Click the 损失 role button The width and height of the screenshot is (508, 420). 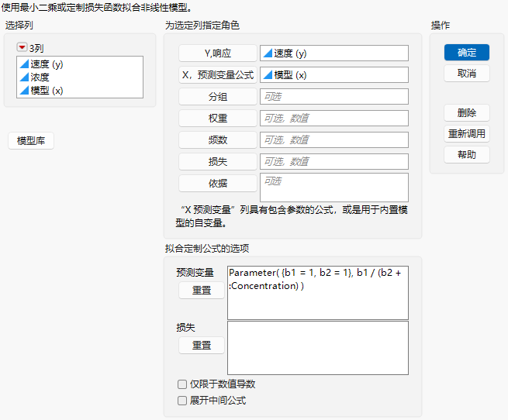tap(218, 162)
